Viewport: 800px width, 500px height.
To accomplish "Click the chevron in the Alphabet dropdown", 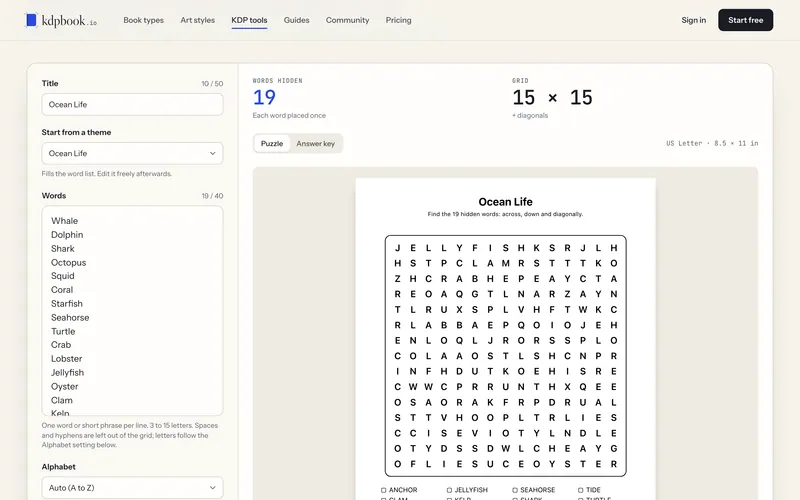I will coord(212,488).
